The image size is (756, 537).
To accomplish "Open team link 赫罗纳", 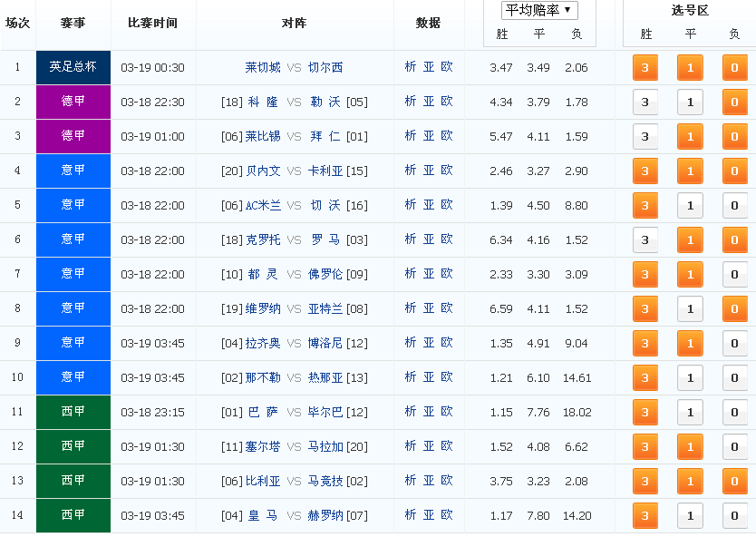I will tap(325, 516).
